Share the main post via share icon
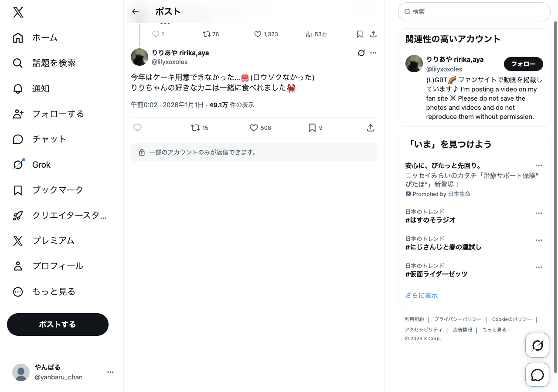This screenshot has height=392, width=558. coord(371,128)
